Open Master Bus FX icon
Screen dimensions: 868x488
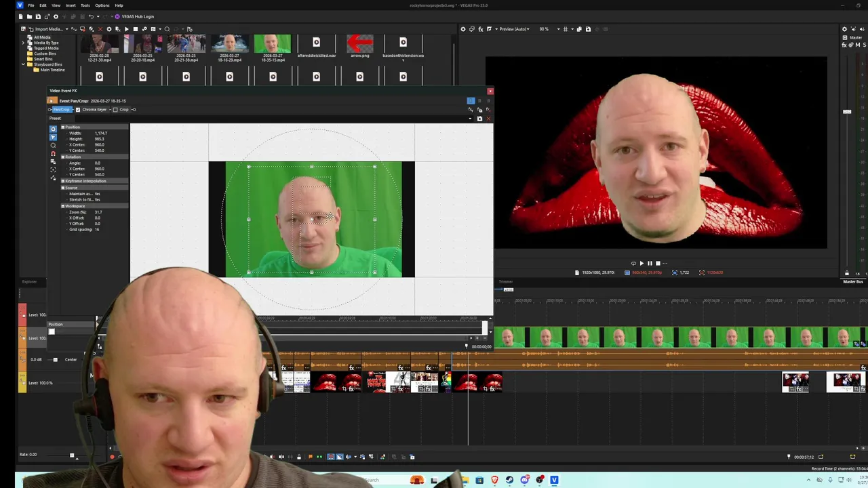point(844,45)
